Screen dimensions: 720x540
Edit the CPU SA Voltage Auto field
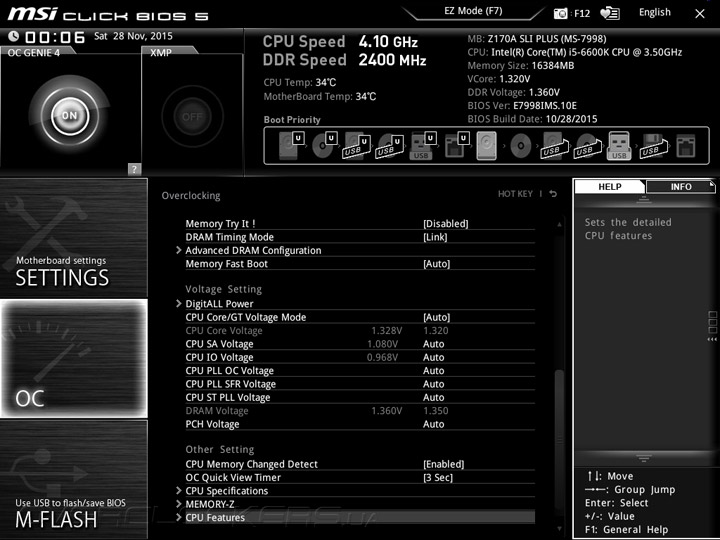click(x=433, y=343)
